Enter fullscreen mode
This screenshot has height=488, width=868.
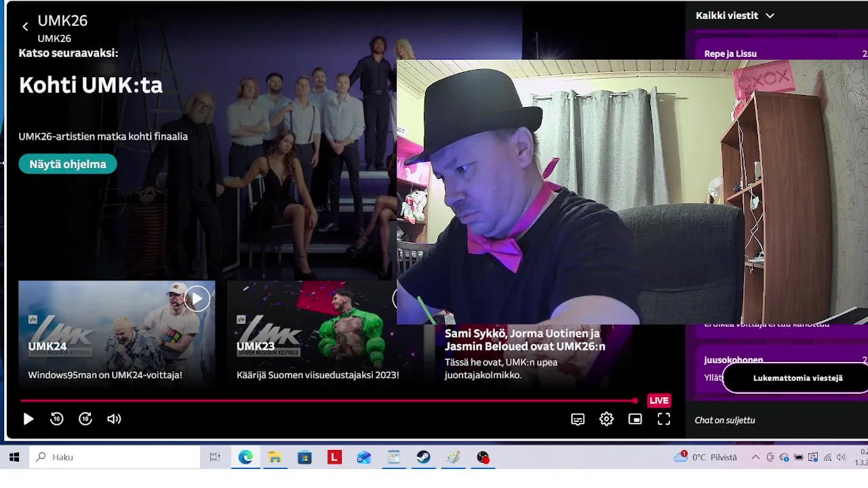(x=664, y=420)
